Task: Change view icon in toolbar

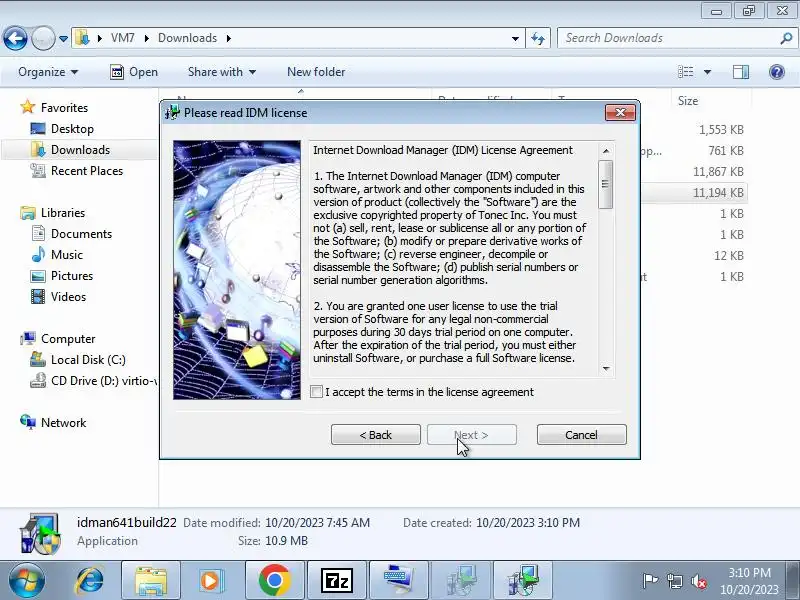Action: point(685,72)
